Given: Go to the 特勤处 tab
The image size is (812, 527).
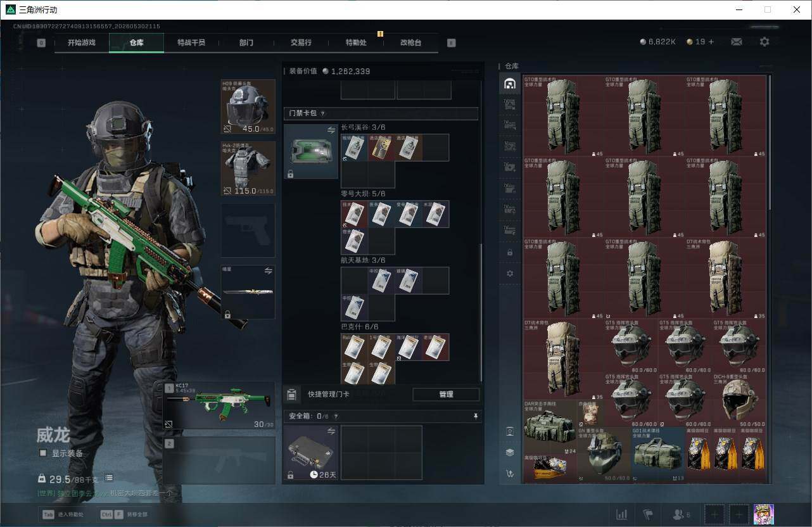Looking at the screenshot, I should coord(356,42).
